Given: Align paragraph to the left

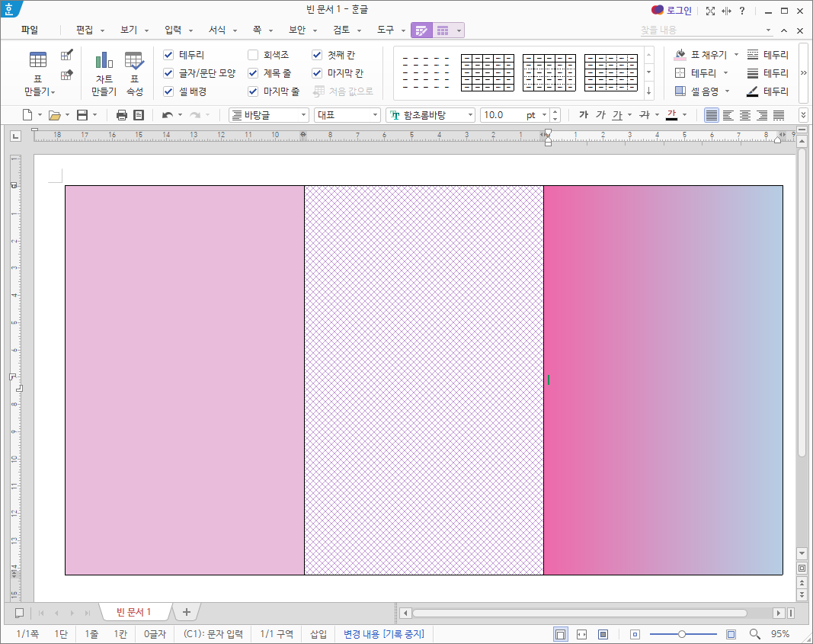Looking at the screenshot, I should 728,115.
